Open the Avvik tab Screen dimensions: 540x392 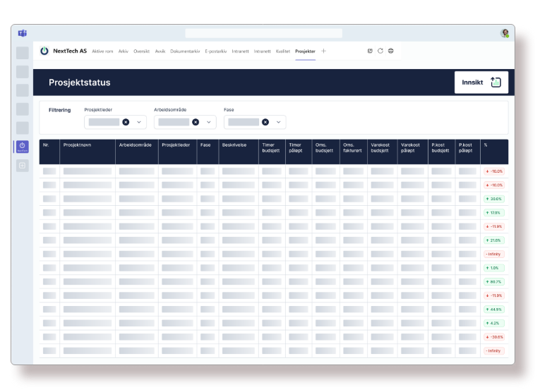160,51
